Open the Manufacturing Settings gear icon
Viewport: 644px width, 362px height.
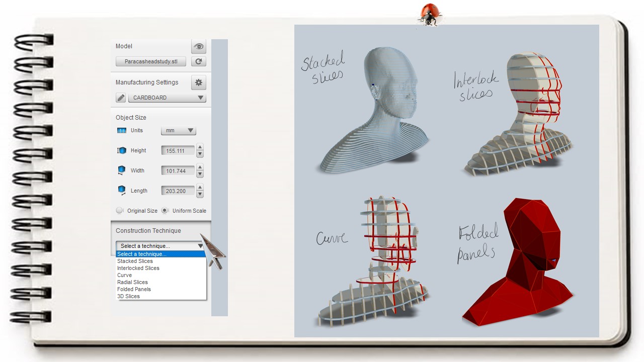tap(199, 82)
